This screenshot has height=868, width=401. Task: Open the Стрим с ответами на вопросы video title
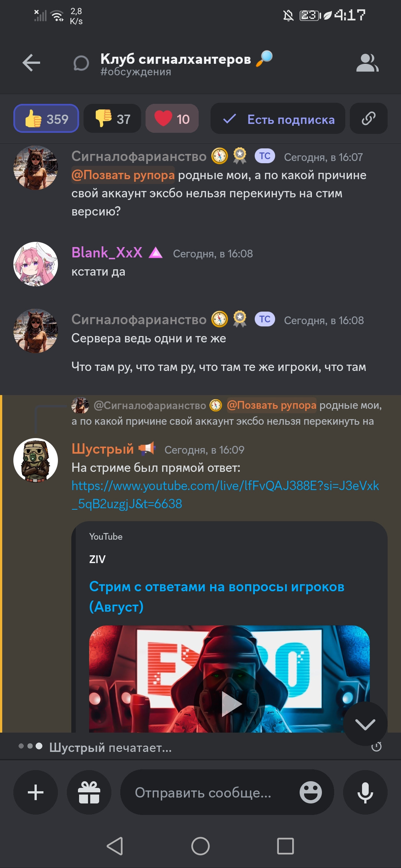click(217, 596)
